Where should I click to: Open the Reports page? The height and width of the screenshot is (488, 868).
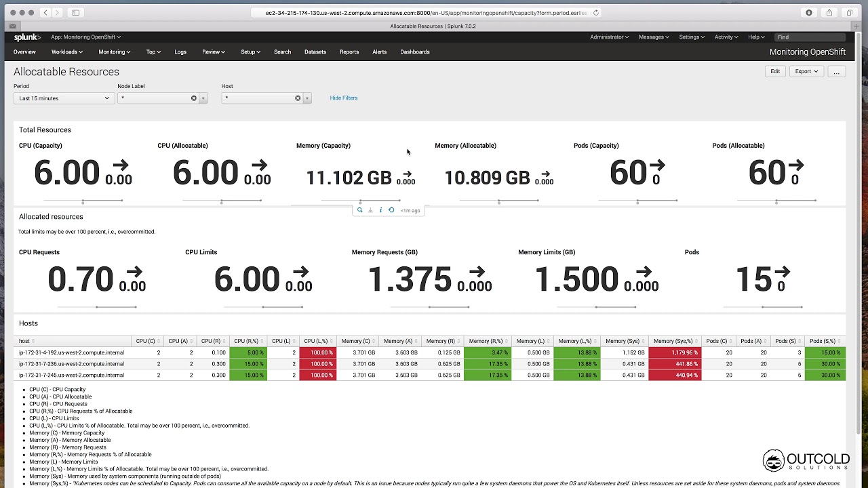349,52
